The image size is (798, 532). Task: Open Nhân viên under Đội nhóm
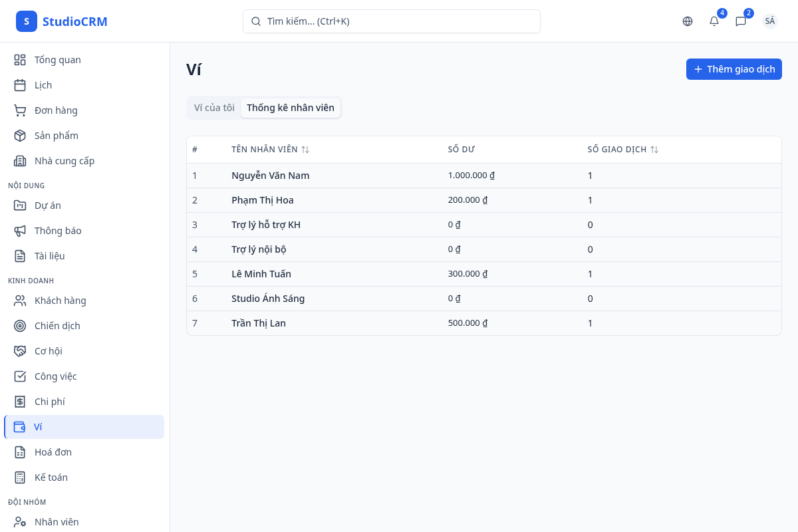(x=57, y=522)
